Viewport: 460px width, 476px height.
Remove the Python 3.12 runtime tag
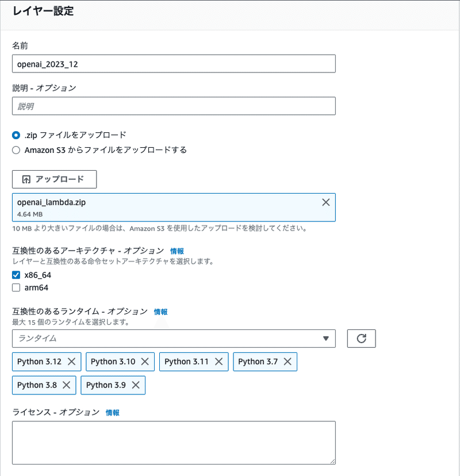click(72, 362)
